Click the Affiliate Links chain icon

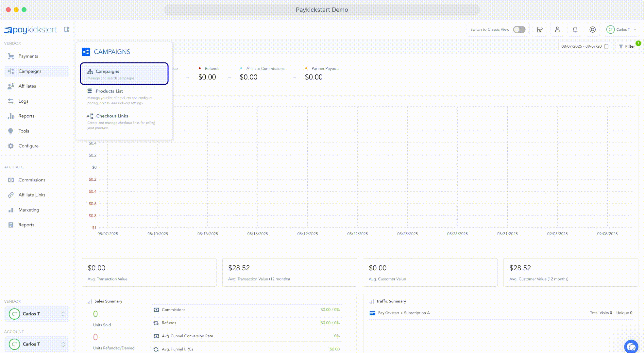[x=11, y=195]
